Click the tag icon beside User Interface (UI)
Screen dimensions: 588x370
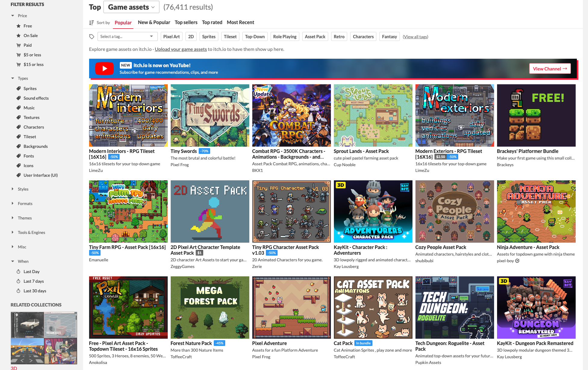coord(19,175)
